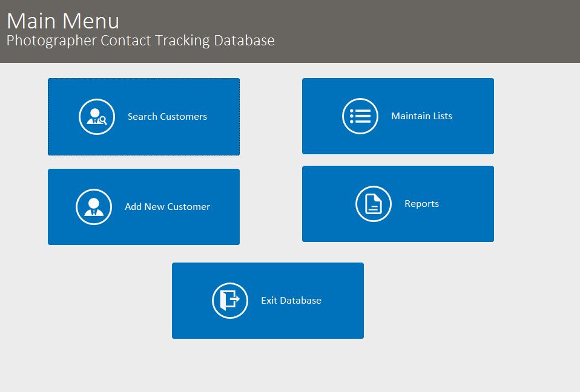This screenshot has height=392, width=580.
Task: Click the Photographer Contact Tracking Database subtitle
Action: point(140,41)
